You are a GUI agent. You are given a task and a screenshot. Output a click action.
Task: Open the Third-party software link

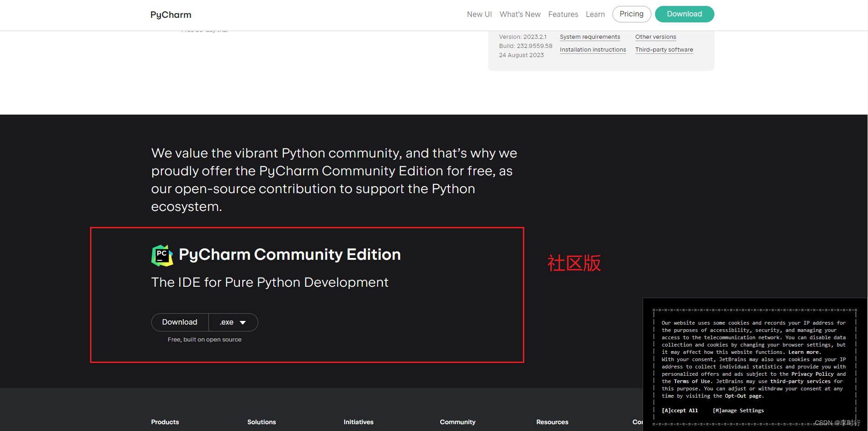664,49
